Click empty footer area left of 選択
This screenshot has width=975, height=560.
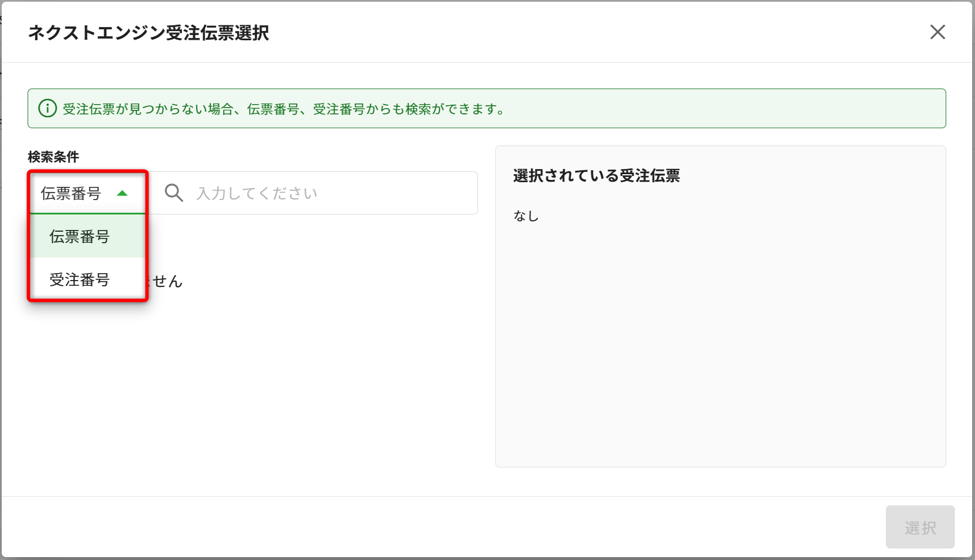[x=460, y=527]
